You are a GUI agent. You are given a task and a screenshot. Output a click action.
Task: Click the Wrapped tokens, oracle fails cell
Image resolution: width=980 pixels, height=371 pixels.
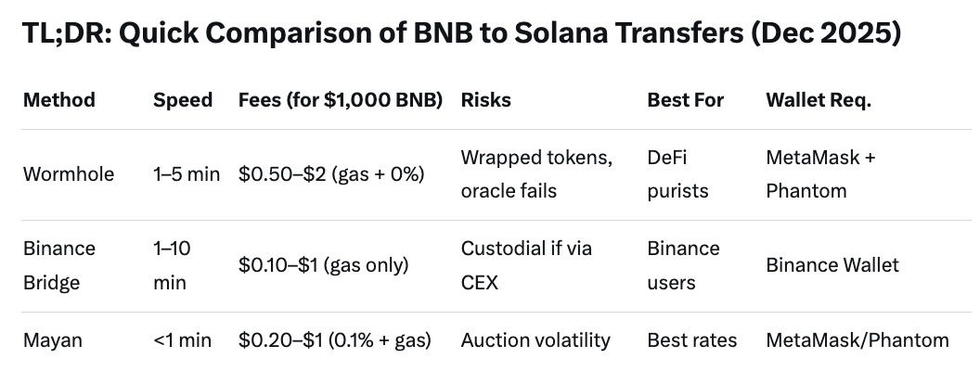coord(535,174)
